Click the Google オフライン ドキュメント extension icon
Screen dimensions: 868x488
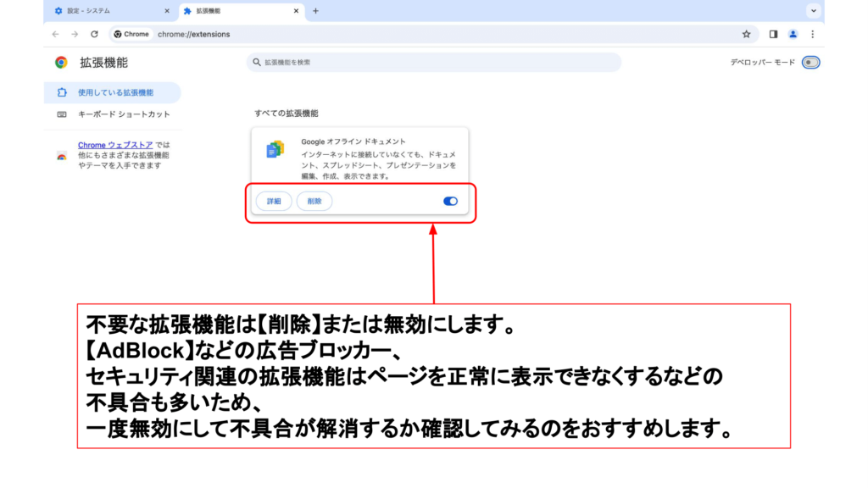[275, 150]
